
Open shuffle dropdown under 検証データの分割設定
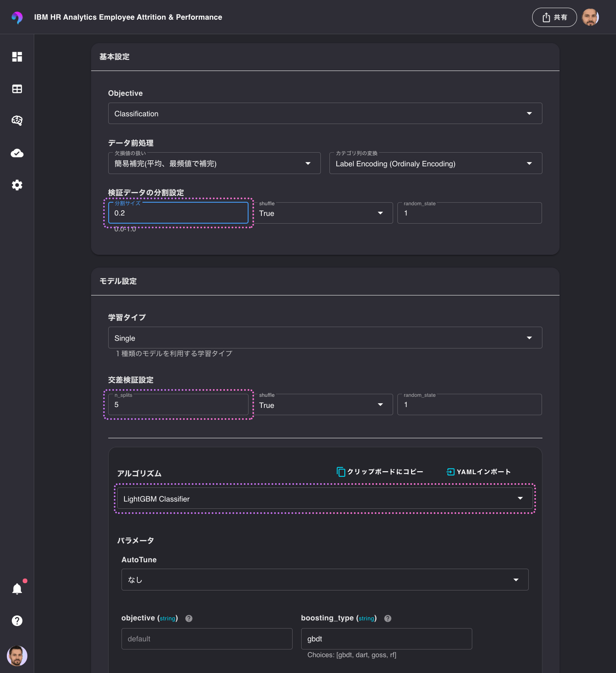[x=323, y=213]
